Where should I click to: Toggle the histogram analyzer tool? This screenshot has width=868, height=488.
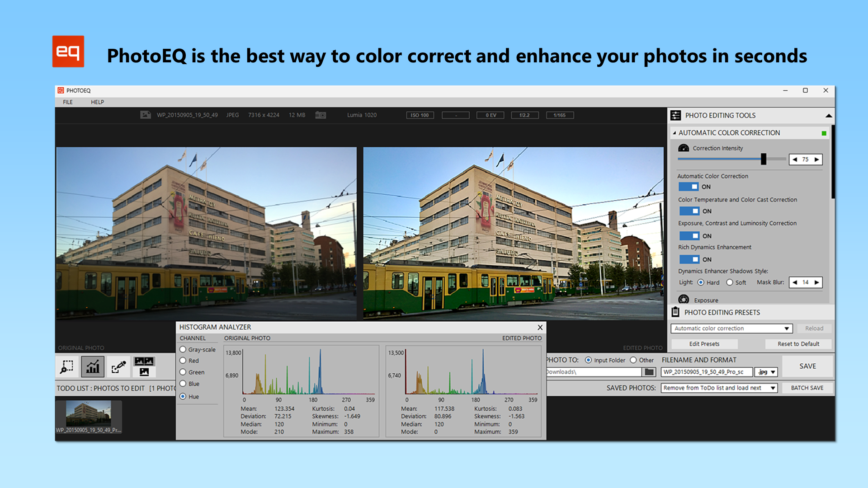pos(93,366)
